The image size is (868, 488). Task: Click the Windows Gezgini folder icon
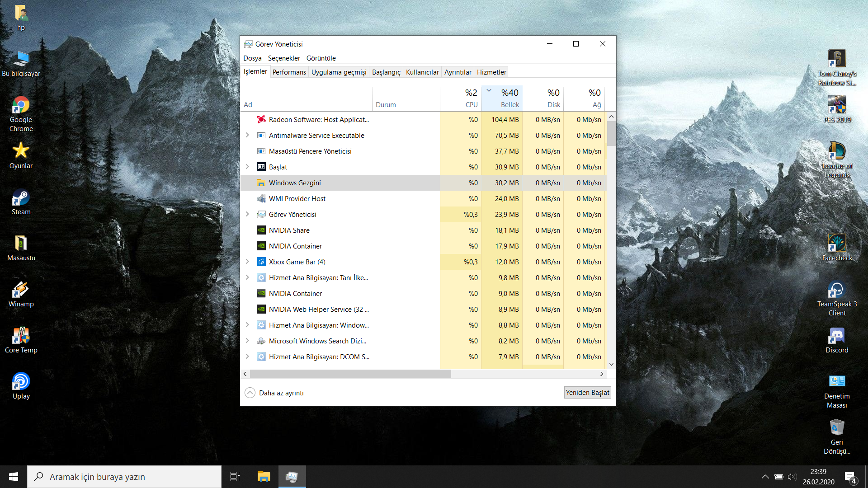(261, 183)
